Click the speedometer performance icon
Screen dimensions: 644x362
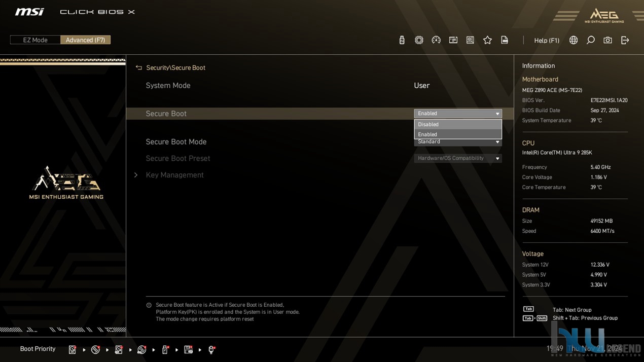click(436, 40)
